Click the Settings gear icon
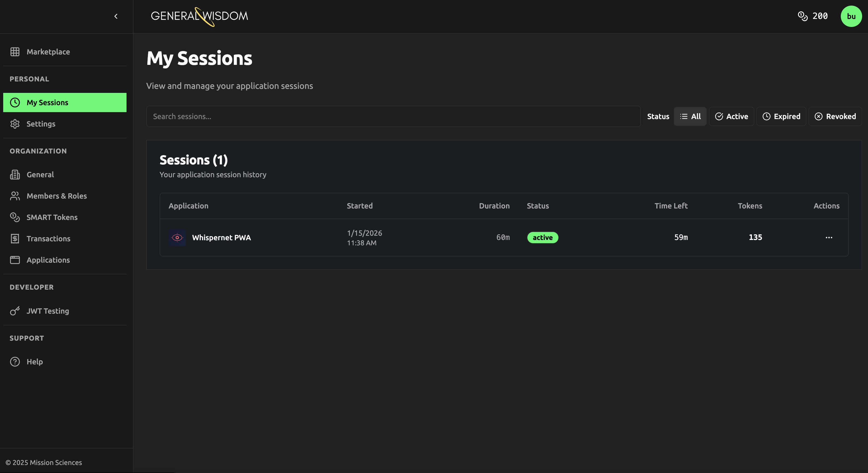This screenshot has width=868, height=473. [x=15, y=124]
